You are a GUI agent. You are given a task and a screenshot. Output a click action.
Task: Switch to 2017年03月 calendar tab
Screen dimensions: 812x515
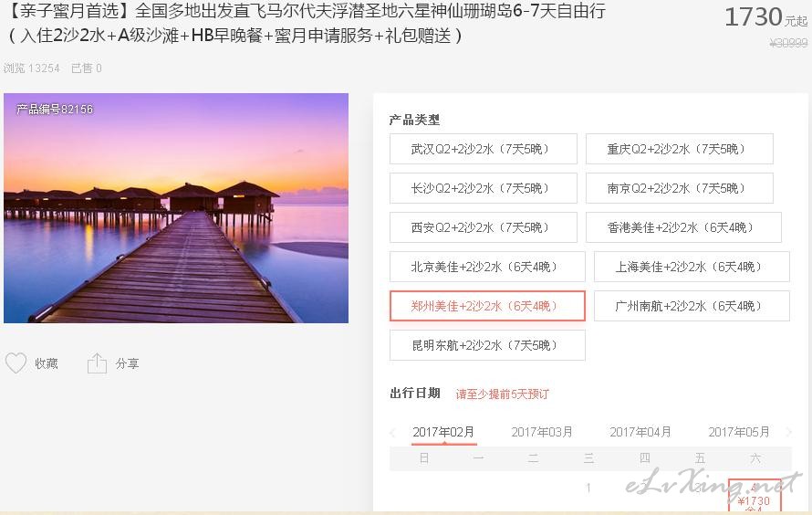click(542, 432)
